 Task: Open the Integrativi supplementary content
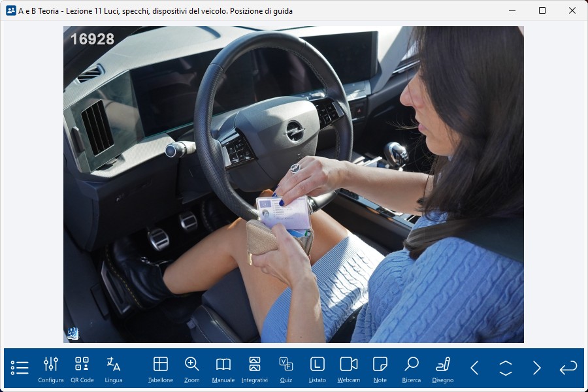(x=255, y=369)
